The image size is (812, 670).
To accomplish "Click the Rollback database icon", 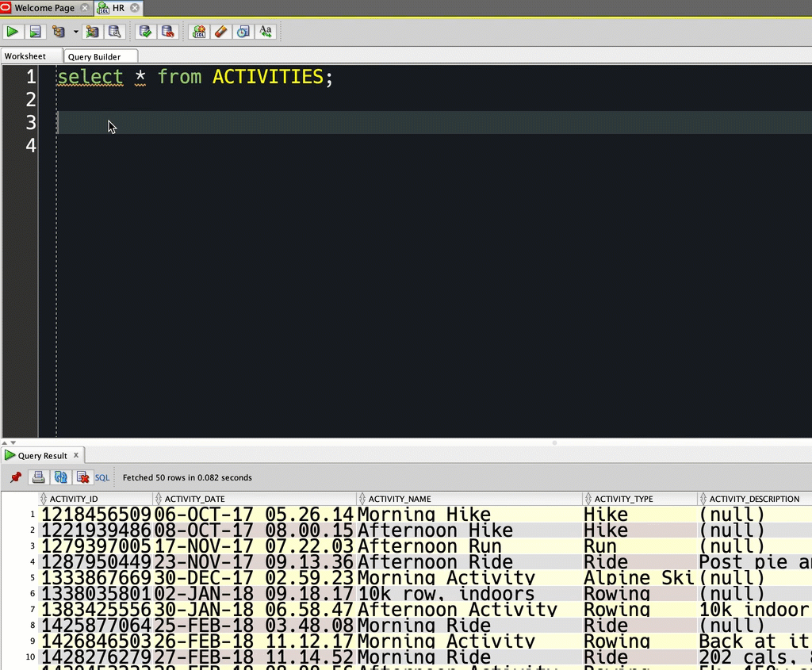I will point(168,32).
